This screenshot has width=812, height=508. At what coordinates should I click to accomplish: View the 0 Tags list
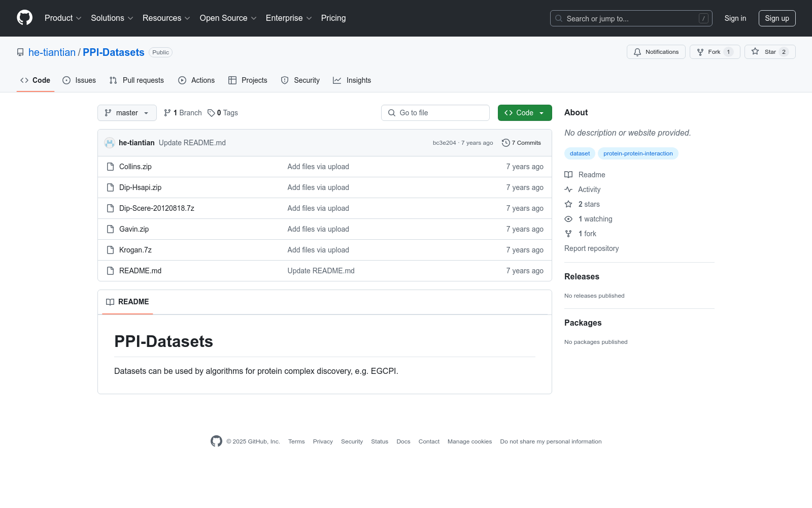(223, 113)
